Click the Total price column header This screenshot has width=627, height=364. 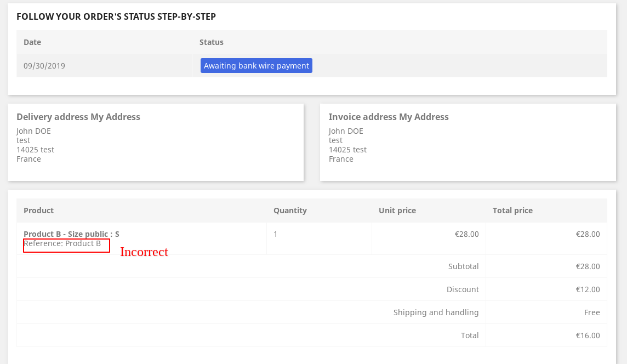(x=512, y=211)
